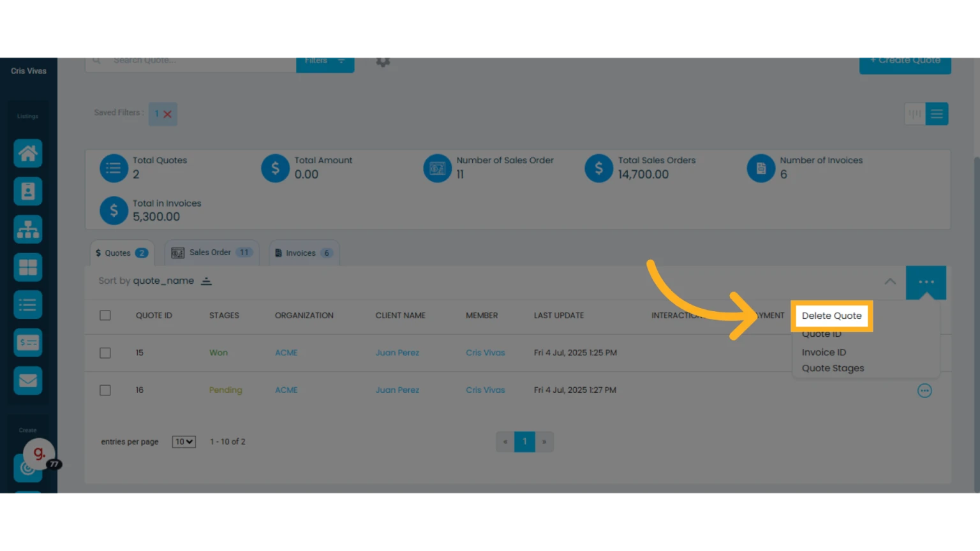Switch to the Invoices tab
The height and width of the screenshot is (551, 980).
click(x=304, y=253)
